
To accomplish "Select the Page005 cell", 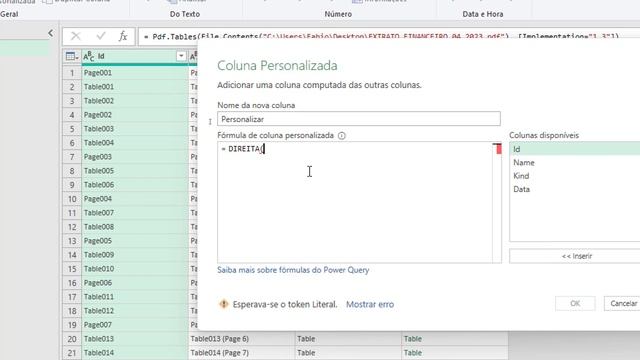I will [135, 241].
